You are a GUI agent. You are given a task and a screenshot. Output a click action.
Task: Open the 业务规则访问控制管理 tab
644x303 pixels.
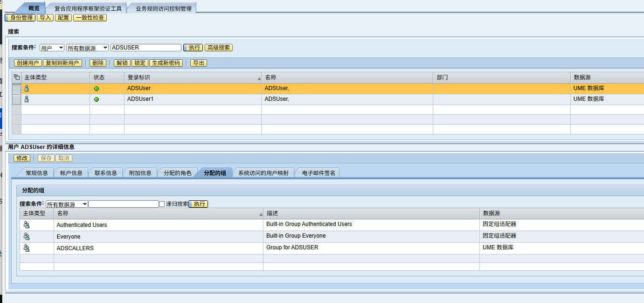coord(163,8)
